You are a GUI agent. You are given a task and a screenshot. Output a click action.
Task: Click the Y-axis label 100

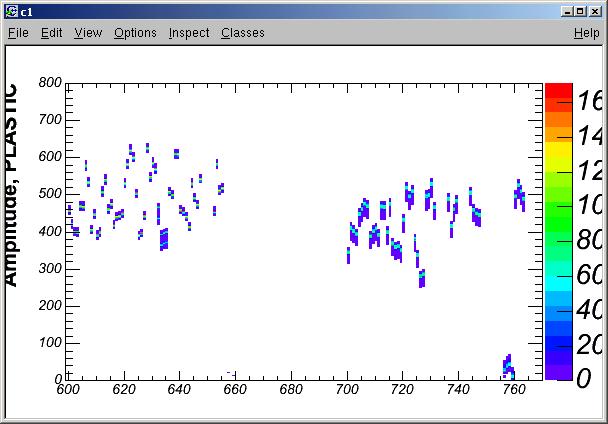click(x=50, y=343)
